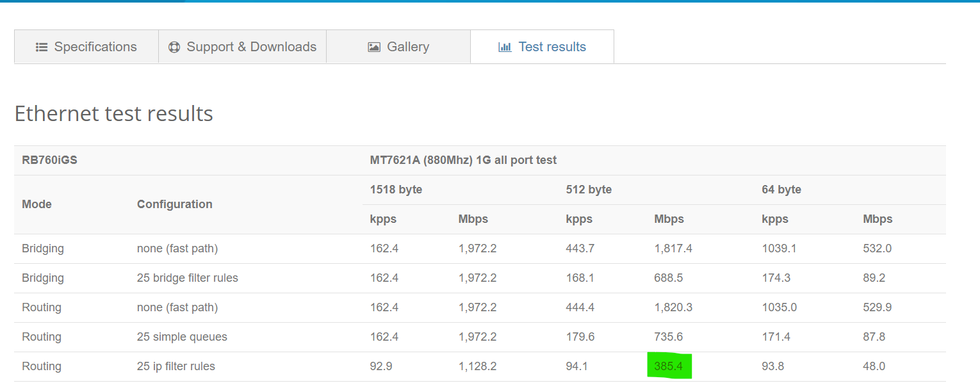Click the highlighted 385.4 value
This screenshot has width=980, height=390.
click(x=669, y=366)
